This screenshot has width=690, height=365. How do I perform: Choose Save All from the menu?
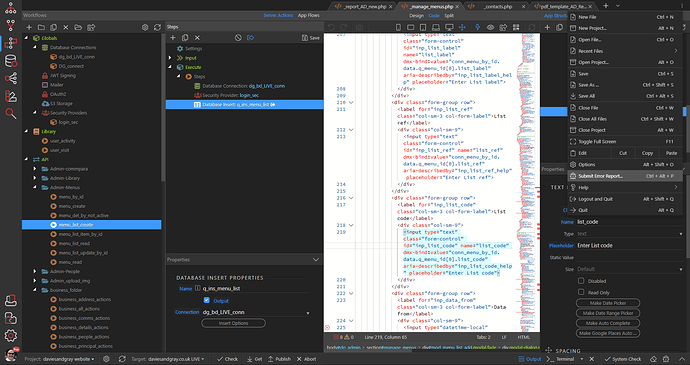click(x=624, y=96)
